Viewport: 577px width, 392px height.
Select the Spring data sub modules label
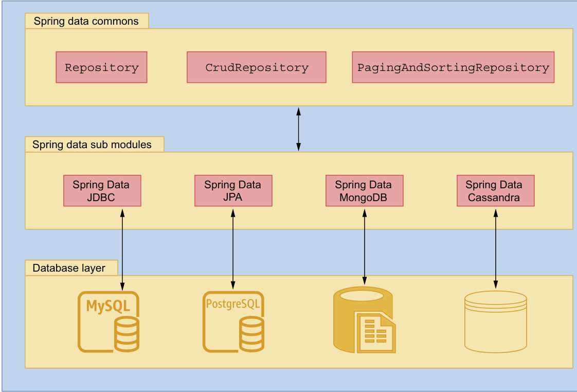pyautogui.click(x=93, y=145)
